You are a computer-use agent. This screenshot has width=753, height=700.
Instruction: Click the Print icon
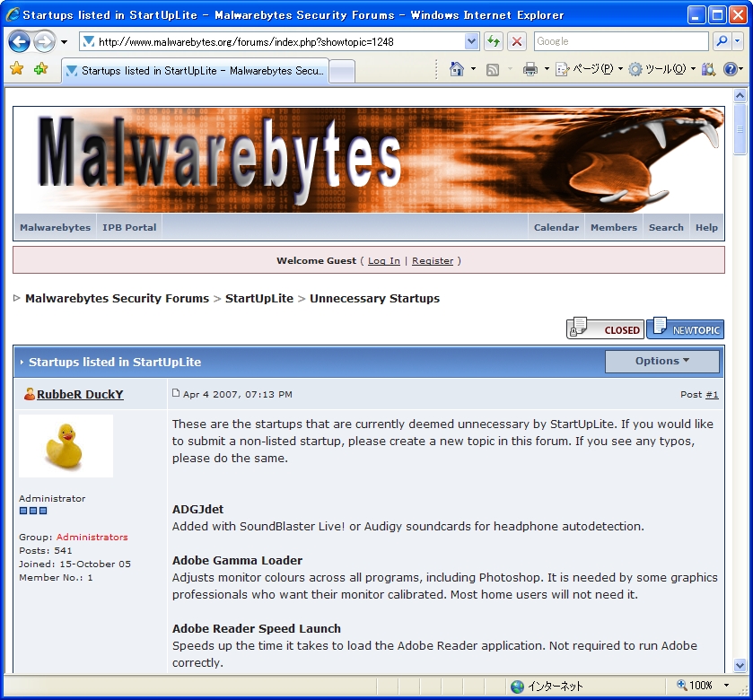[530, 70]
